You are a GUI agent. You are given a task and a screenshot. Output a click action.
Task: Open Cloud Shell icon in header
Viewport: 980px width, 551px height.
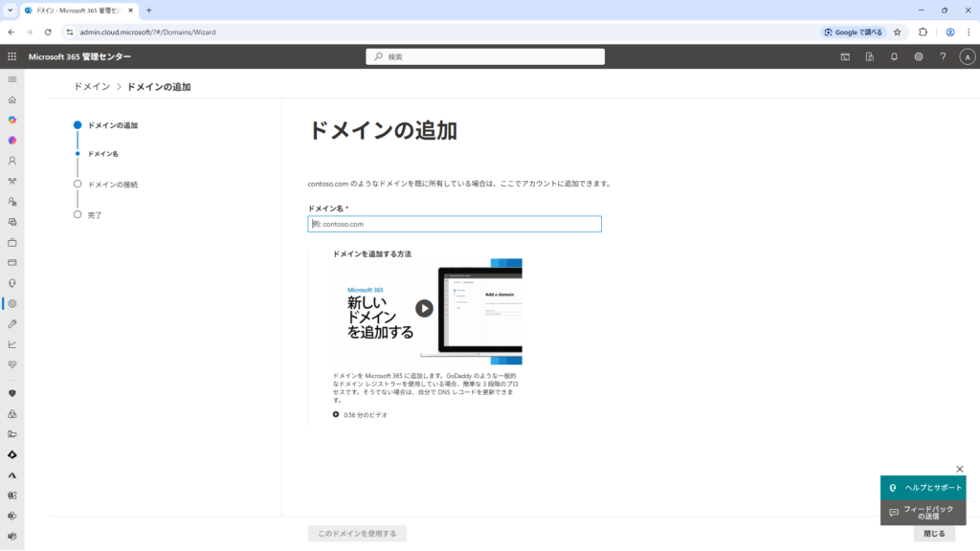coord(845,56)
